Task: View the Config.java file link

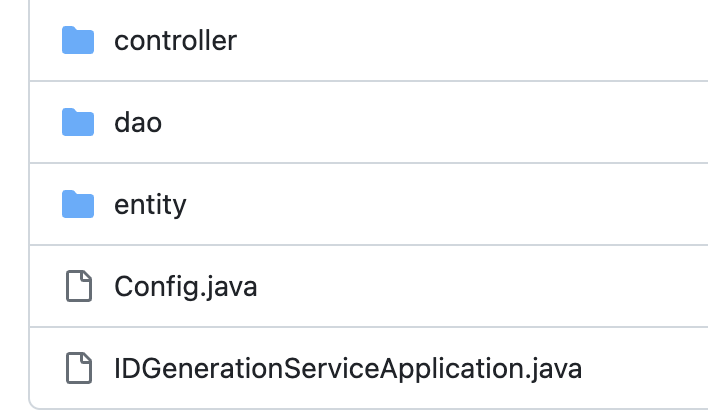Action: point(185,287)
